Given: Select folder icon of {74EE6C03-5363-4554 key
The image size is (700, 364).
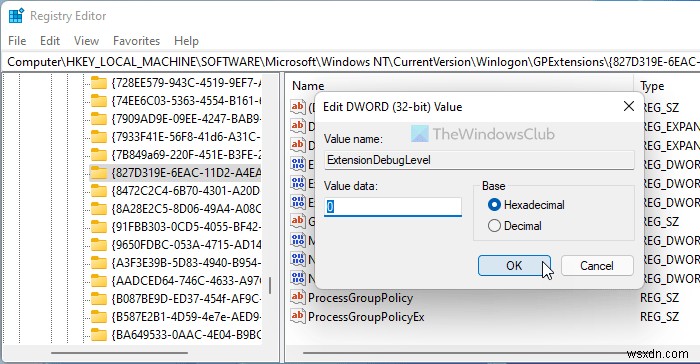Looking at the screenshot, I should [99, 100].
